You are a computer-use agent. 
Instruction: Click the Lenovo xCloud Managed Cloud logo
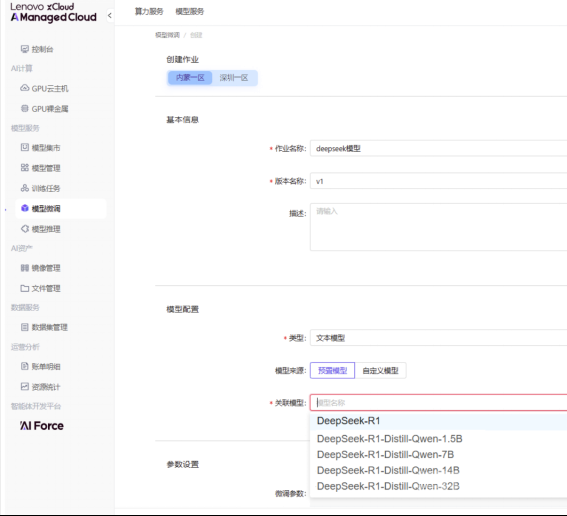click(x=54, y=13)
